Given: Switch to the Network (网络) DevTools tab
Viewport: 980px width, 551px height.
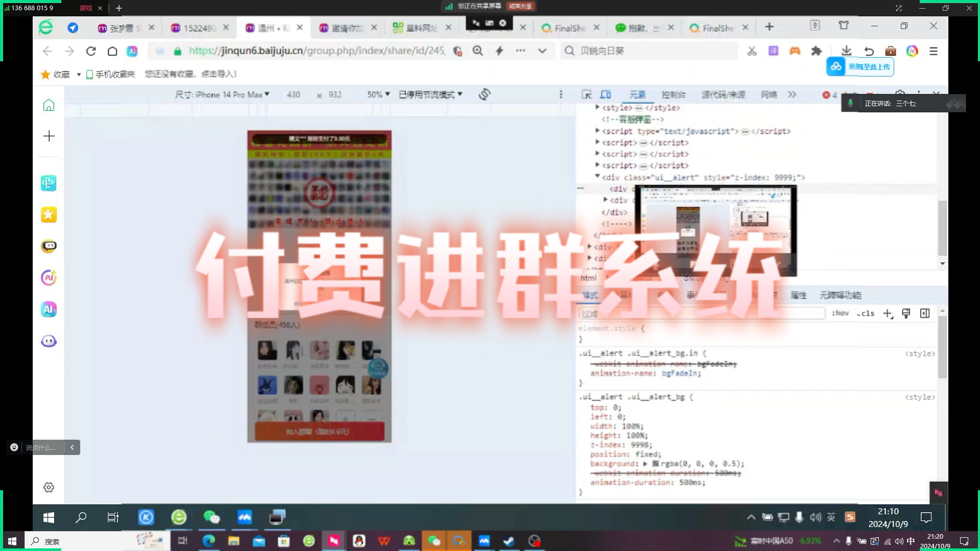Looking at the screenshot, I should click(x=768, y=94).
